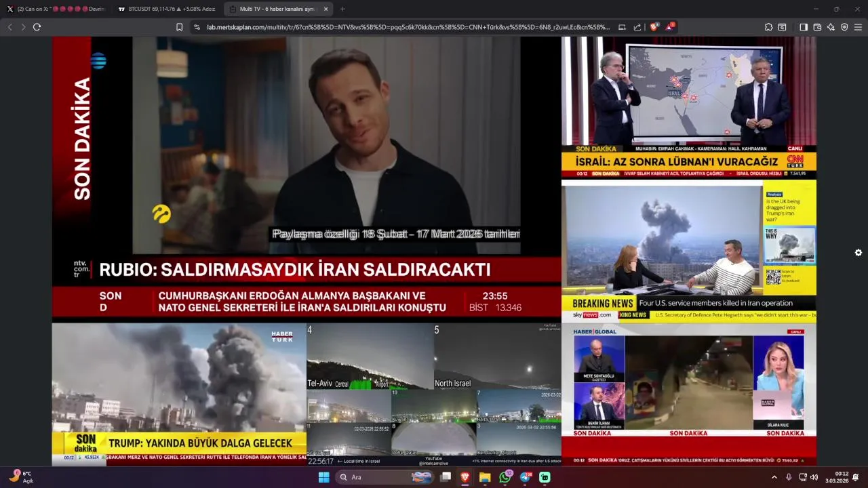Screen dimensions: 868x488
Task: Show hidden system tray icons
Action: (x=774, y=477)
